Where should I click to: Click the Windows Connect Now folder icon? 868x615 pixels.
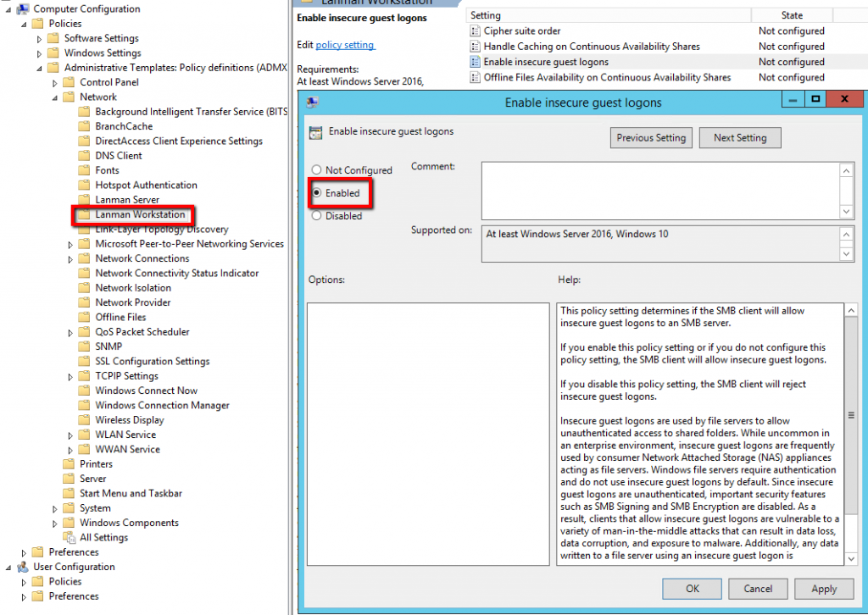pyautogui.click(x=84, y=391)
